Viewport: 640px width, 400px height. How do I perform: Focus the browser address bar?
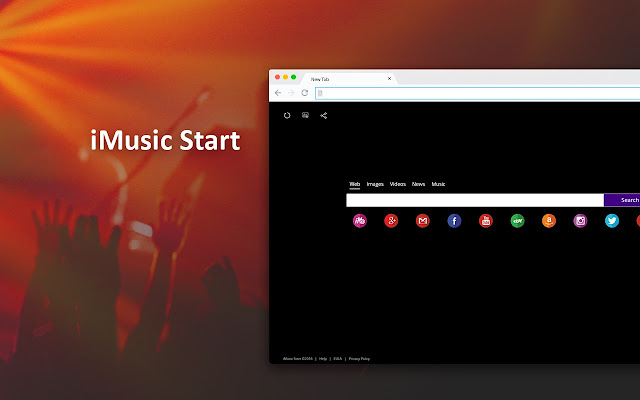(x=478, y=93)
